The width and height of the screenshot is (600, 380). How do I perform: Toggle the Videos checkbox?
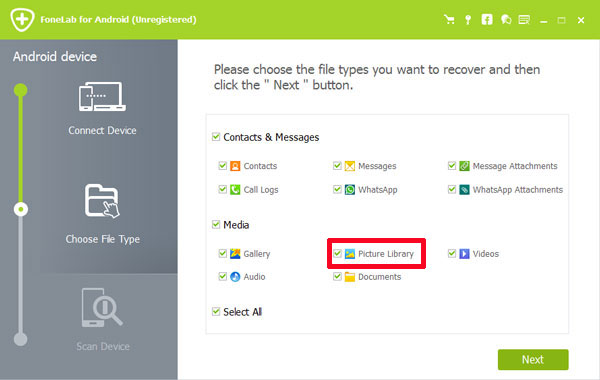452,253
